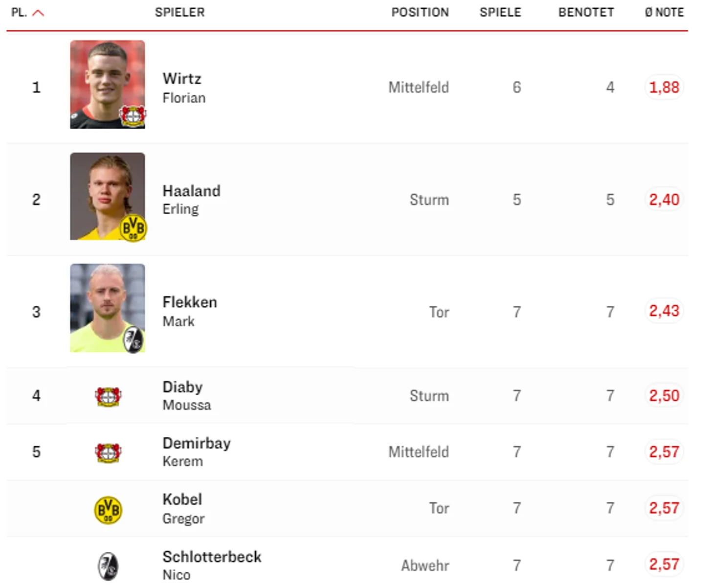Viewport: 714px width, 588px height.
Task: Click the 1,88 grade badge for Wirtz
Action: [664, 88]
